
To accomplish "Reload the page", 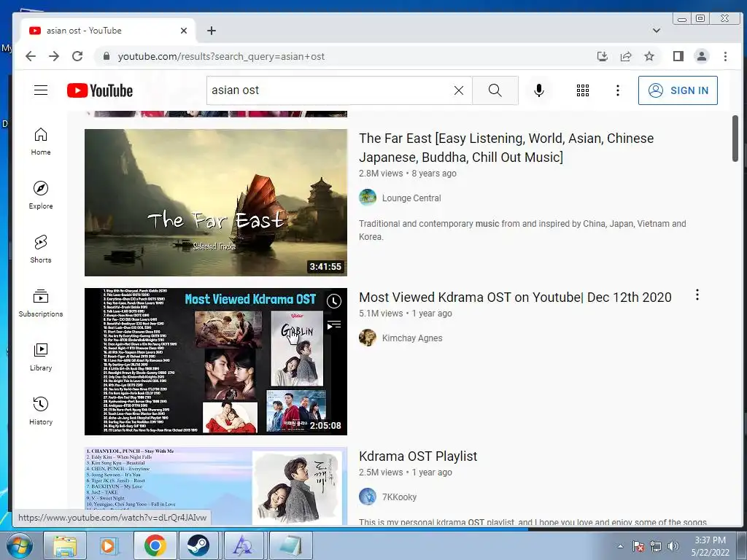I will (x=77, y=56).
